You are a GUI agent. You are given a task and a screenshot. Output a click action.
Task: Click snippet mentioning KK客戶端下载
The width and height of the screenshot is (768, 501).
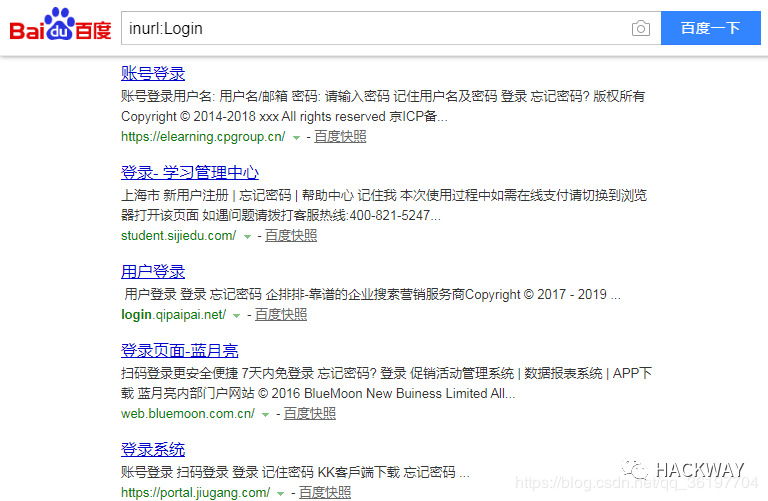click(x=295, y=472)
